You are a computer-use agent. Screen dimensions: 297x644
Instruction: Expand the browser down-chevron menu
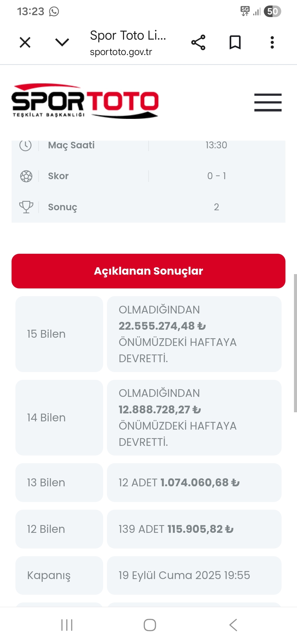pos(62,42)
